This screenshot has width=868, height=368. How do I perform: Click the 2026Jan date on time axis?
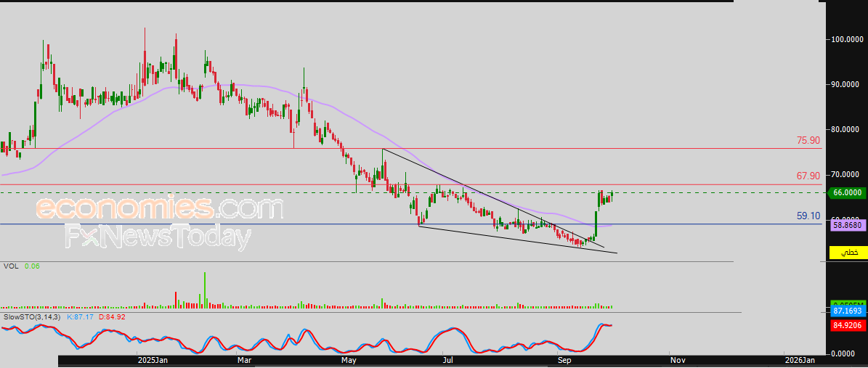(x=799, y=360)
